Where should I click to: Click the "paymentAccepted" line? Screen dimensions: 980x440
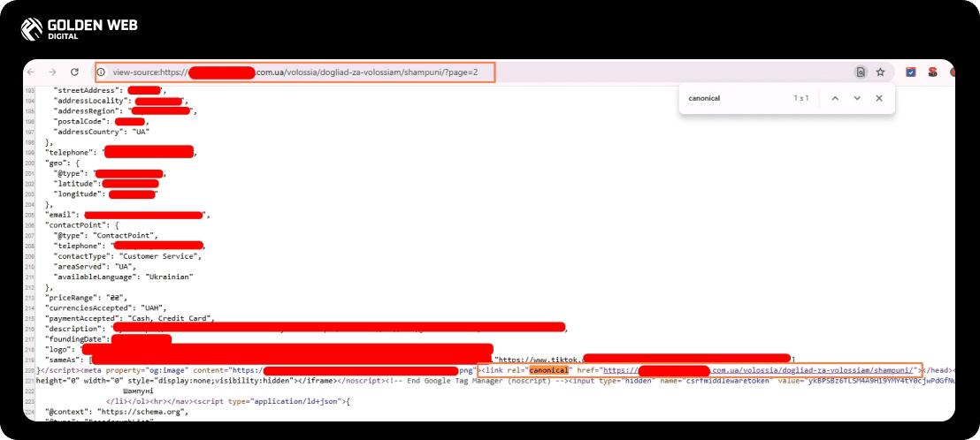pos(129,318)
